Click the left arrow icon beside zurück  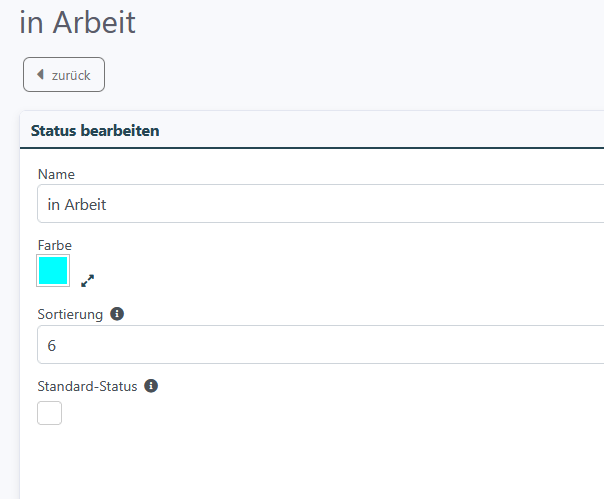tap(40, 74)
